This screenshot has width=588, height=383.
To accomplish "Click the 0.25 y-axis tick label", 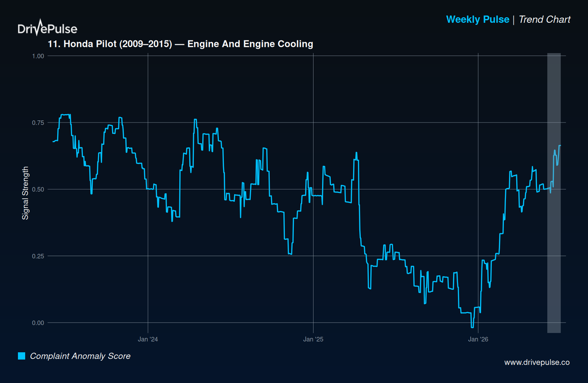I will (x=38, y=256).
